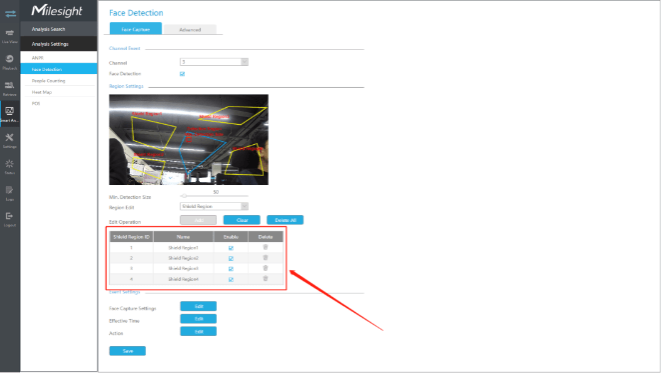The height and width of the screenshot is (373, 661).
Task: Disable the Shield Region2 enable checkbox
Action: point(231,258)
